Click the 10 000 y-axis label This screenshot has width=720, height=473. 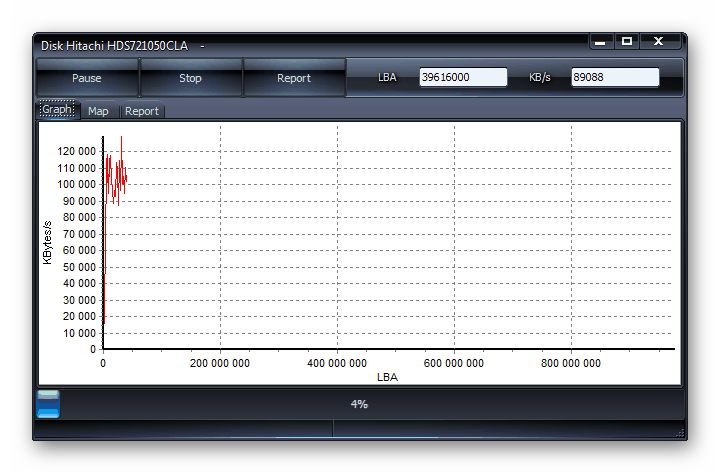pos(79,333)
